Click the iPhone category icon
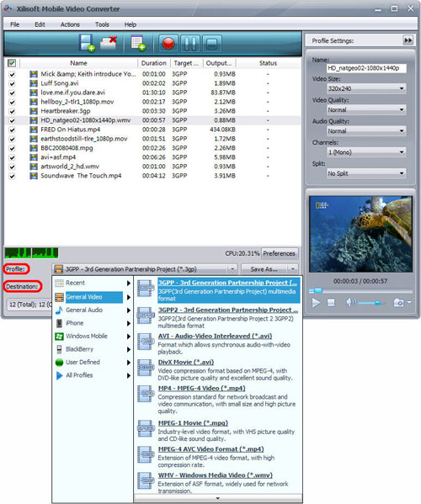The width and height of the screenshot is (421, 504). tap(60, 323)
